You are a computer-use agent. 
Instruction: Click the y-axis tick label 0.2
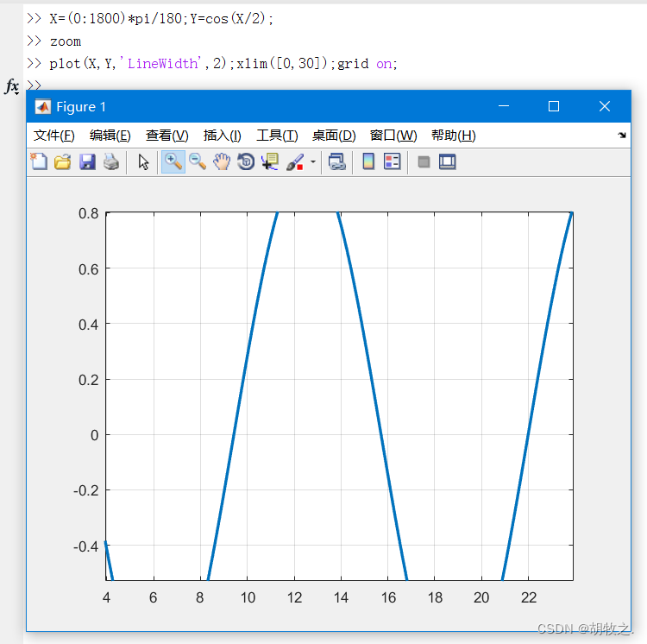pos(88,380)
